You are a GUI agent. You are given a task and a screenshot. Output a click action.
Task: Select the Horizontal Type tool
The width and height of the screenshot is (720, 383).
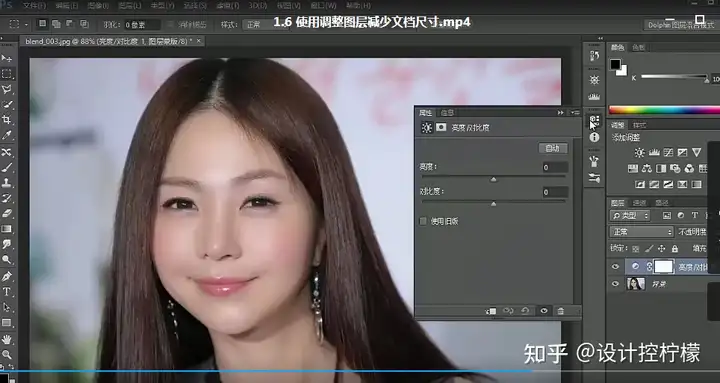[7, 292]
